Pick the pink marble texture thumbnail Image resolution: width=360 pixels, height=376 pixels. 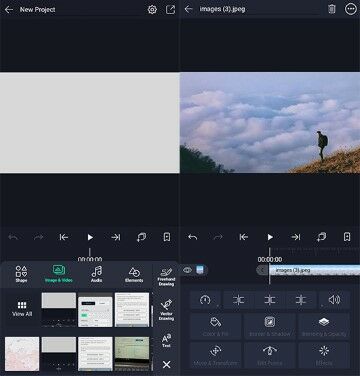(22, 354)
